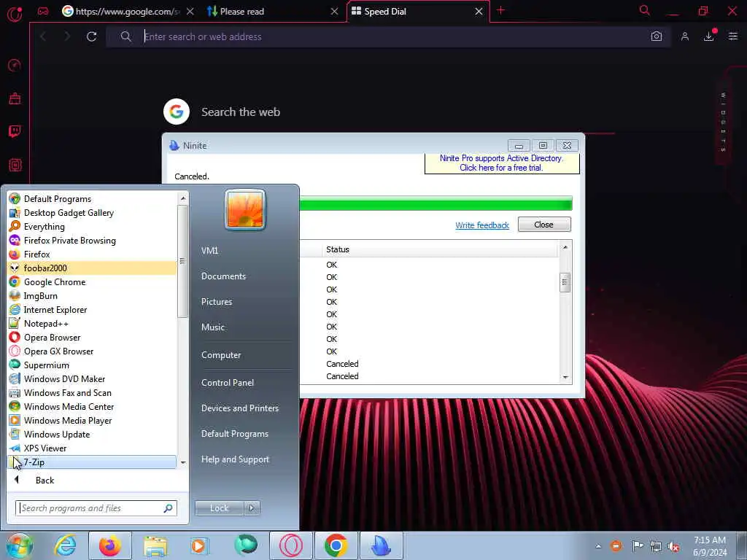The height and width of the screenshot is (560, 747).
Task: Open Firefox Private Browsing entry
Action: tap(93, 241)
